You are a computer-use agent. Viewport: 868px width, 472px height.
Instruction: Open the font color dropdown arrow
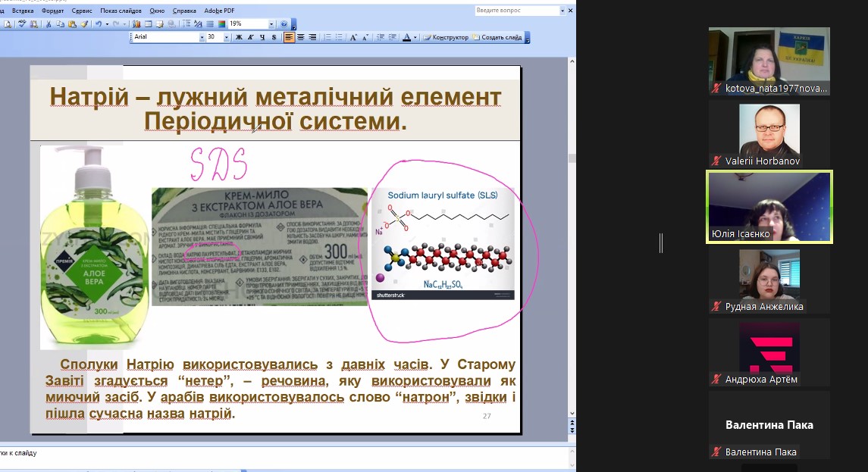tap(415, 38)
